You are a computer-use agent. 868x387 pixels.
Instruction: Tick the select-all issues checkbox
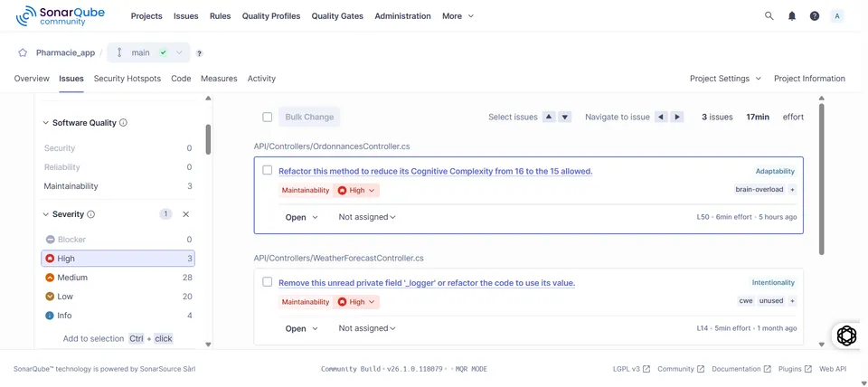267,117
